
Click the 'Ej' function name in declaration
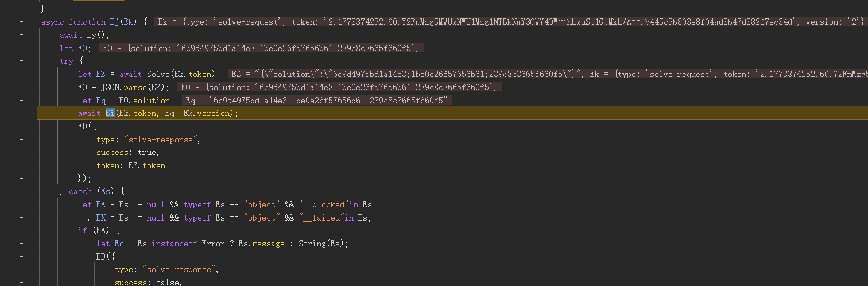(x=115, y=22)
